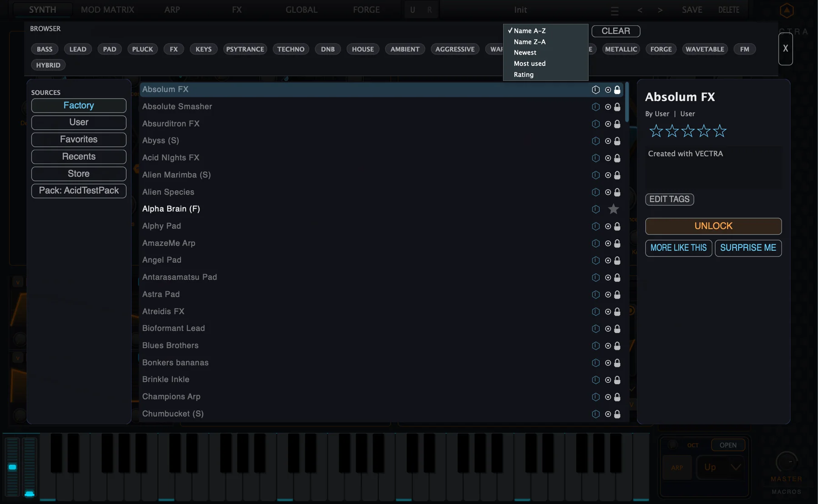Sort presets by Most used
This screenshot has width=818, height=504.
point(545,64)
